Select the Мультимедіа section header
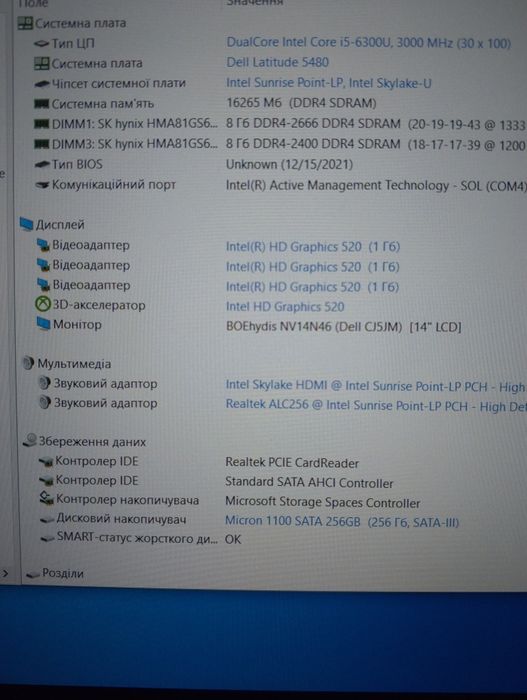The image size is (527, 700). click(74, 363)
